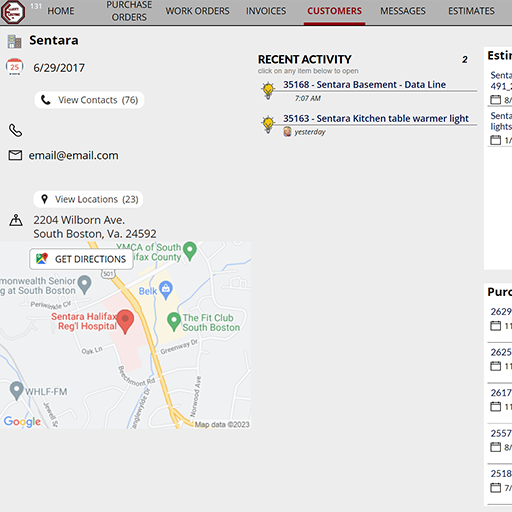The image size is (512, 512).
Task: Open the Senta lights estimate entry
Action: (501, 121)
